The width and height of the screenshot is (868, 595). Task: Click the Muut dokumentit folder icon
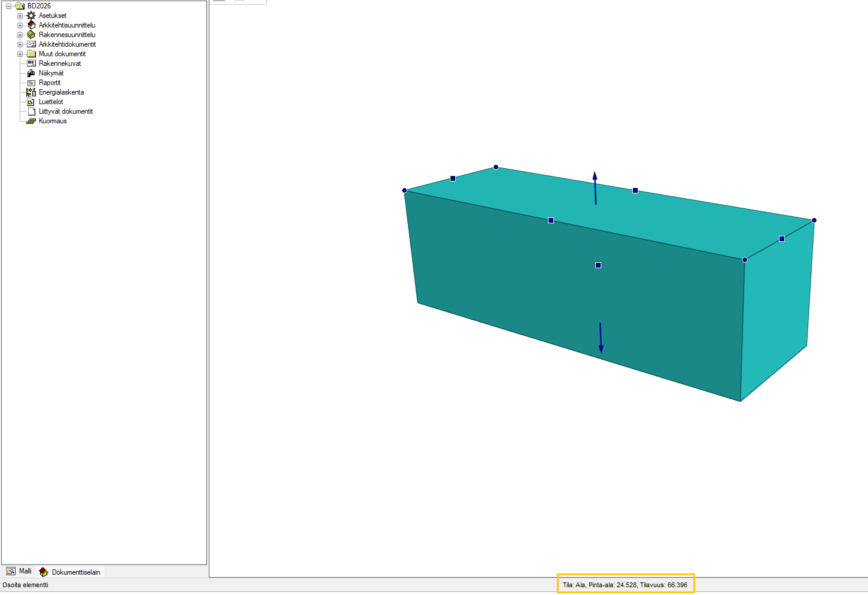31,54
